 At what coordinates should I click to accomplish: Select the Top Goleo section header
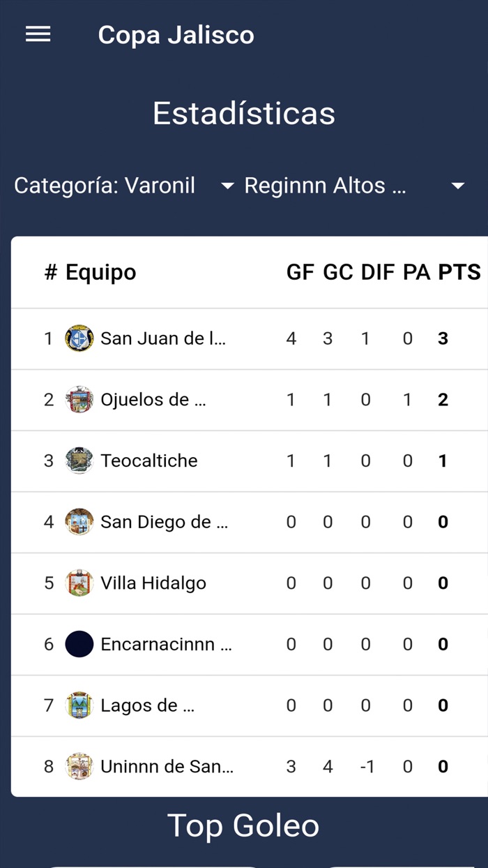click(x=243, y=825)
